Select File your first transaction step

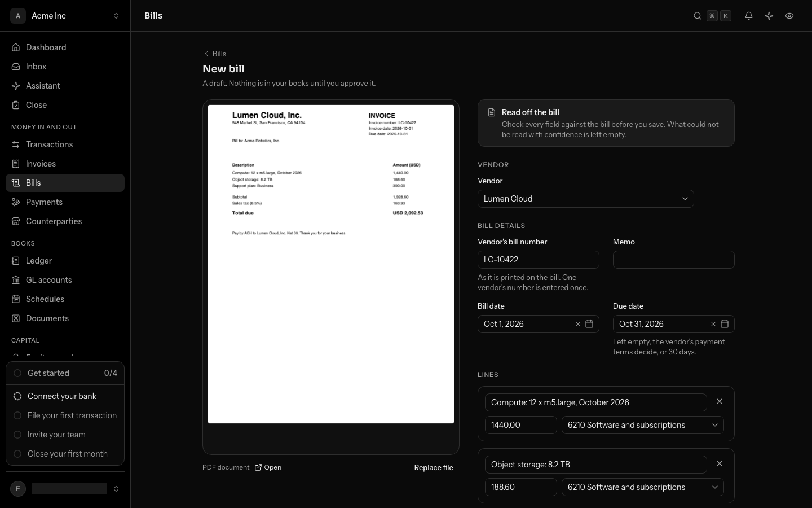(65, 415)
